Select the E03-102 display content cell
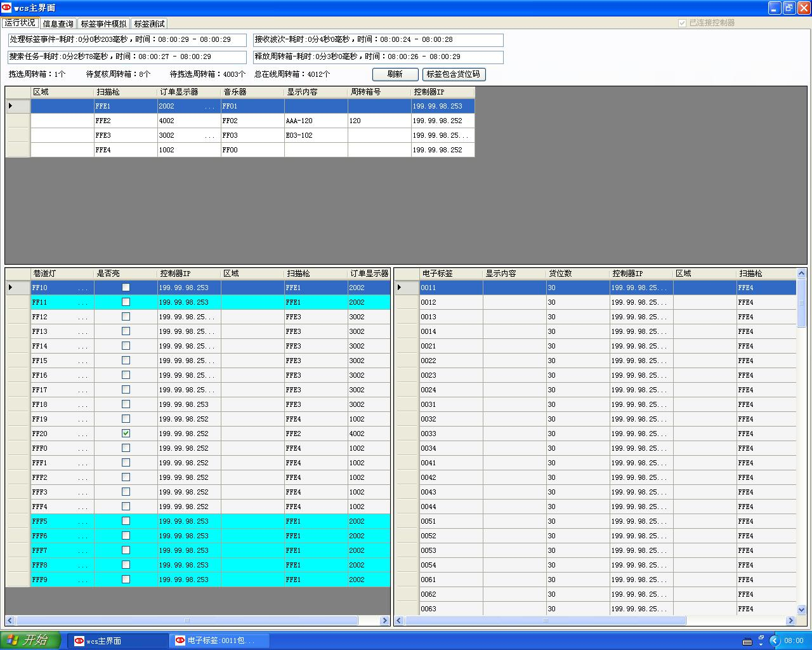 pos(316,135)
